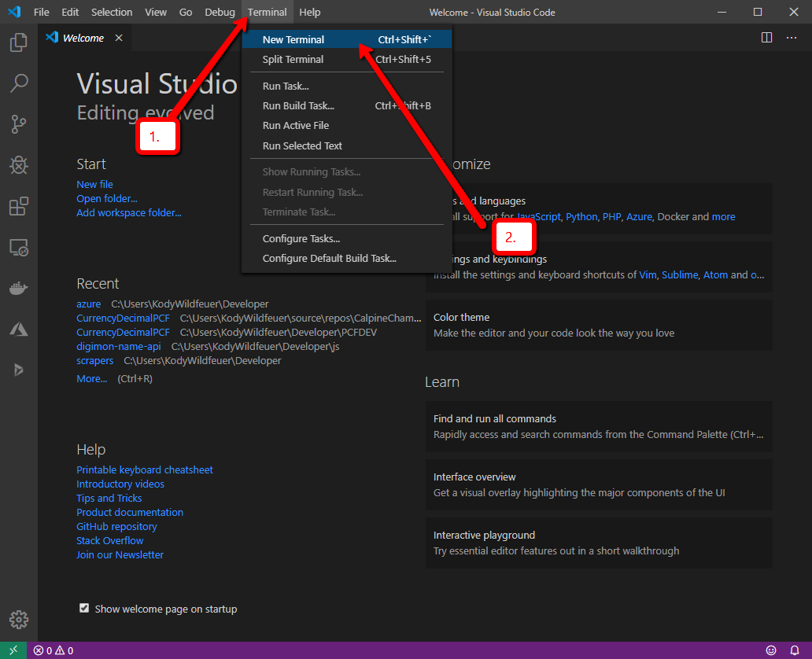Viewport: 812px width, 659px height.
Task: Open the Interactive playground card
Action: pos(599,543)
